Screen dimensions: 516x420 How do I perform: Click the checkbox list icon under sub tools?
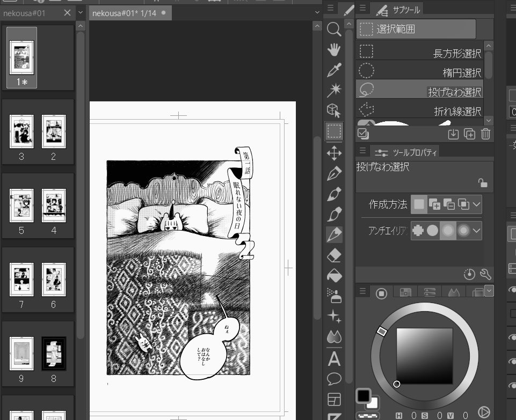click(x=364, y=134)
